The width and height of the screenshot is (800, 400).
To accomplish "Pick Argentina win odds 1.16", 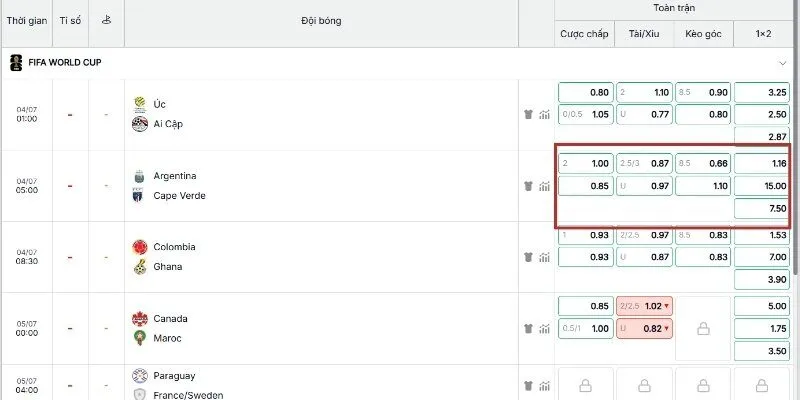I will 761,164.
